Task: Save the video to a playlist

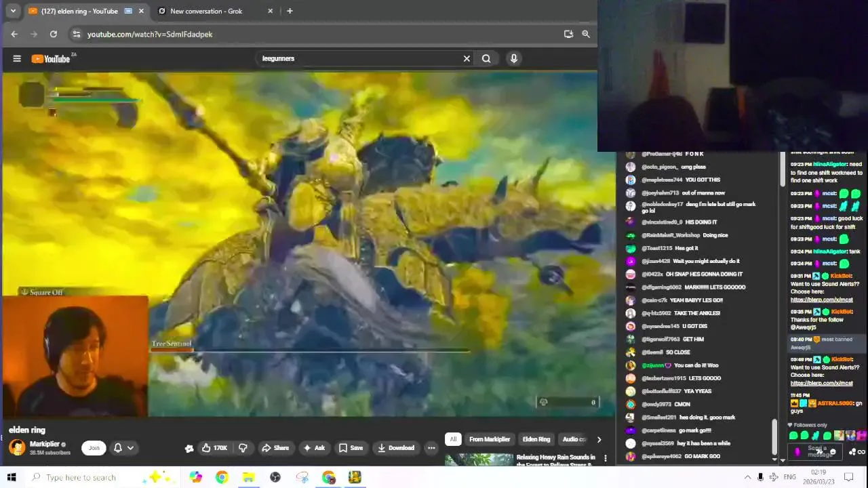Action: (351, 448)
